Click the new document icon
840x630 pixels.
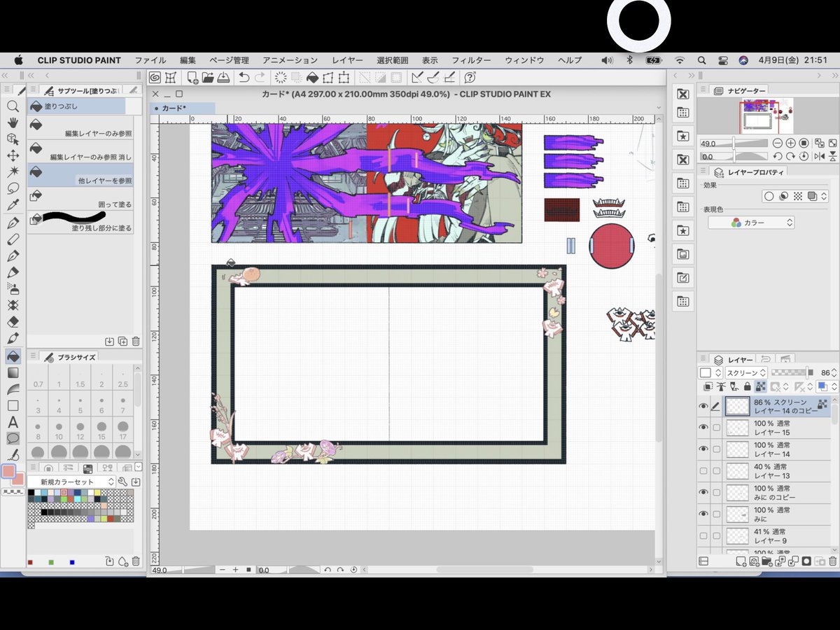[192, 77]
